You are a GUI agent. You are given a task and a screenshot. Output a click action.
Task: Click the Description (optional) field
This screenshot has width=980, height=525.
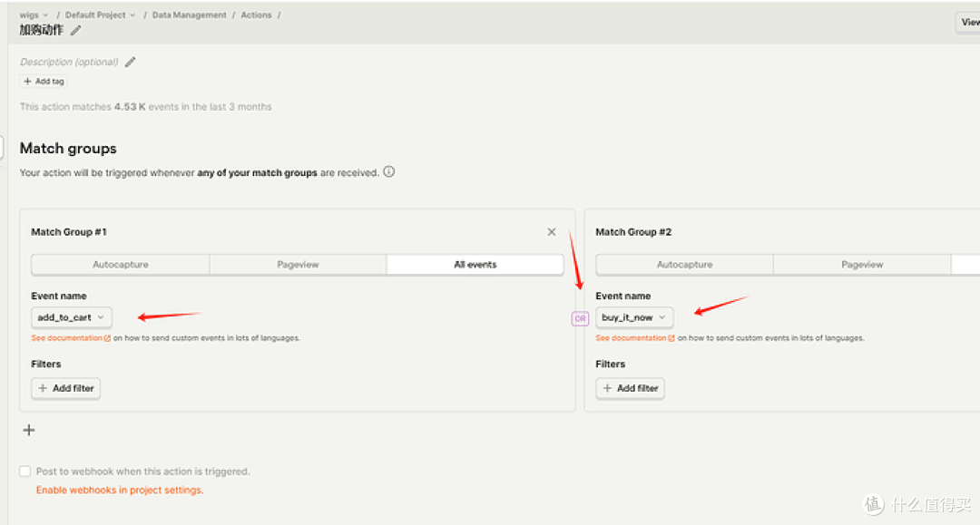69,62
